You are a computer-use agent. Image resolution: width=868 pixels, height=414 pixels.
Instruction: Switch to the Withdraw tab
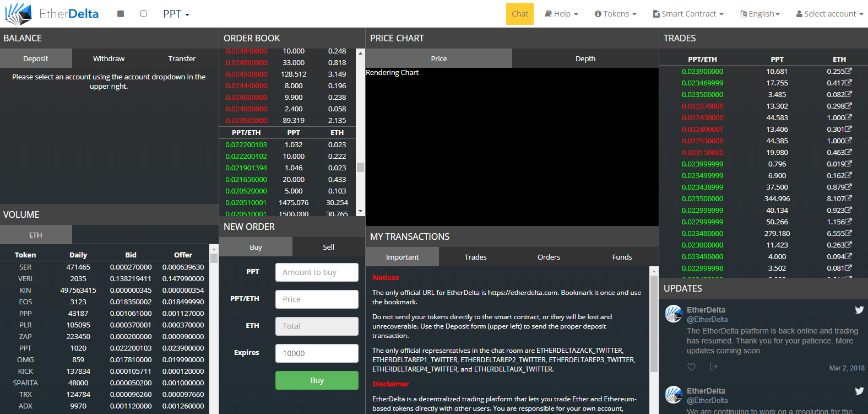(109, 58)
